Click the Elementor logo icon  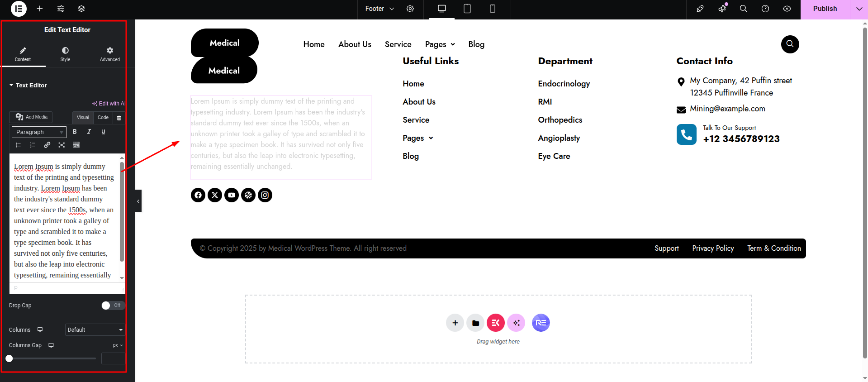coord(19,9)
